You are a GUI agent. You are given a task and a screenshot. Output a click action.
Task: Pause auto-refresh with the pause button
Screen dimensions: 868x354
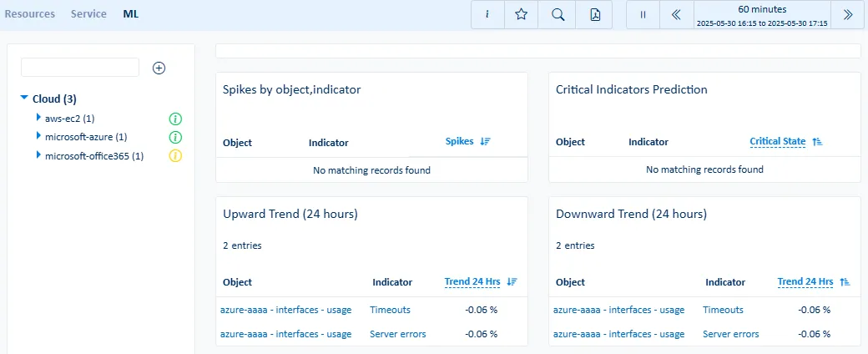(x=643, y=15)
